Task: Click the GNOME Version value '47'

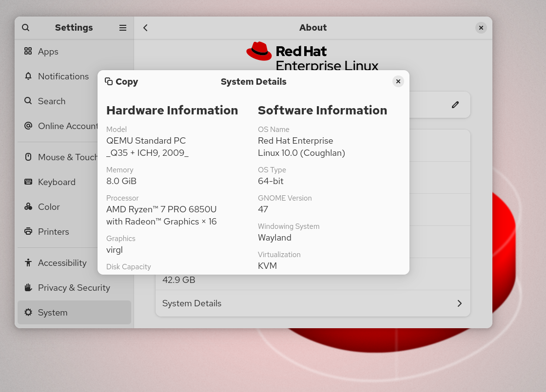Action: tap(263, 209)
